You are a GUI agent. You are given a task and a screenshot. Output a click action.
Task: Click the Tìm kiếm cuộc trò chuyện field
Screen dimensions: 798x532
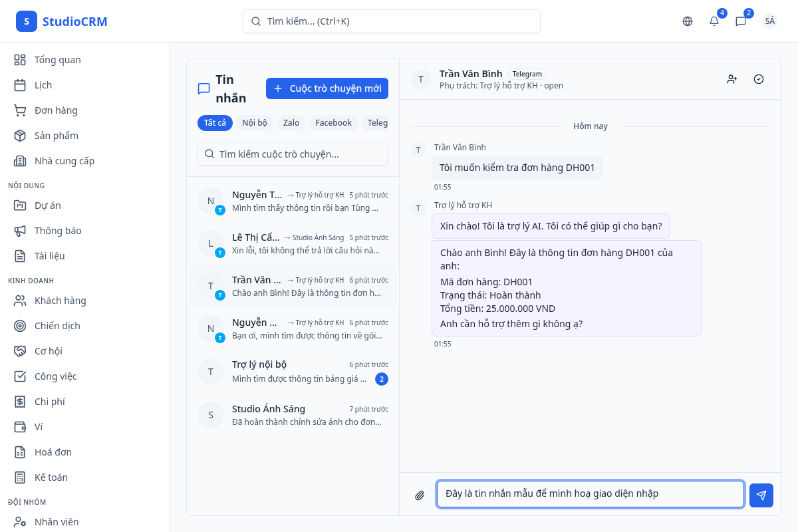tap(293, 154)
